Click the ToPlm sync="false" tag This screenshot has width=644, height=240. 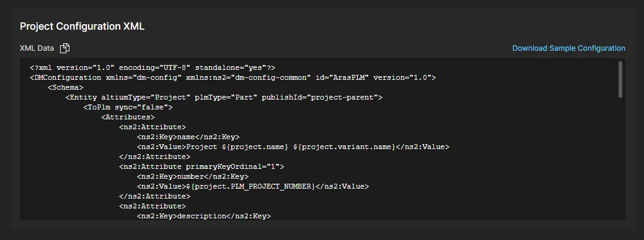pos(128,107)
